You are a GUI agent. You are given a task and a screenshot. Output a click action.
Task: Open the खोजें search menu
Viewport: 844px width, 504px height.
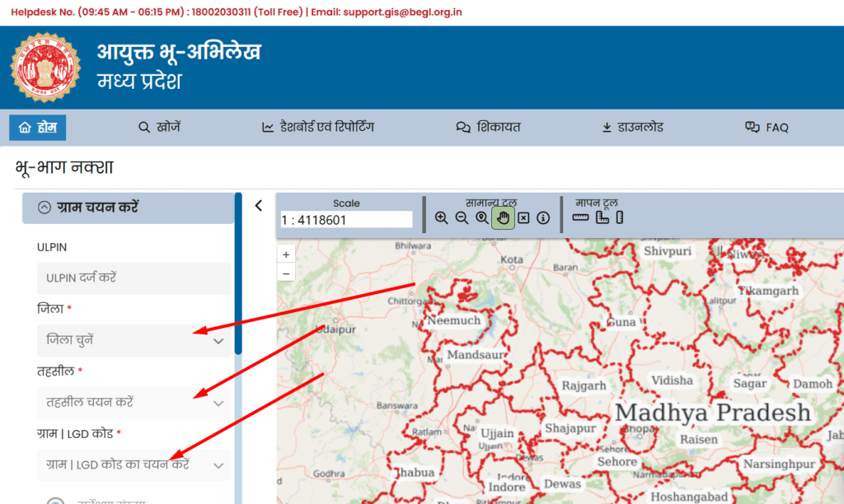click(159, 128)
